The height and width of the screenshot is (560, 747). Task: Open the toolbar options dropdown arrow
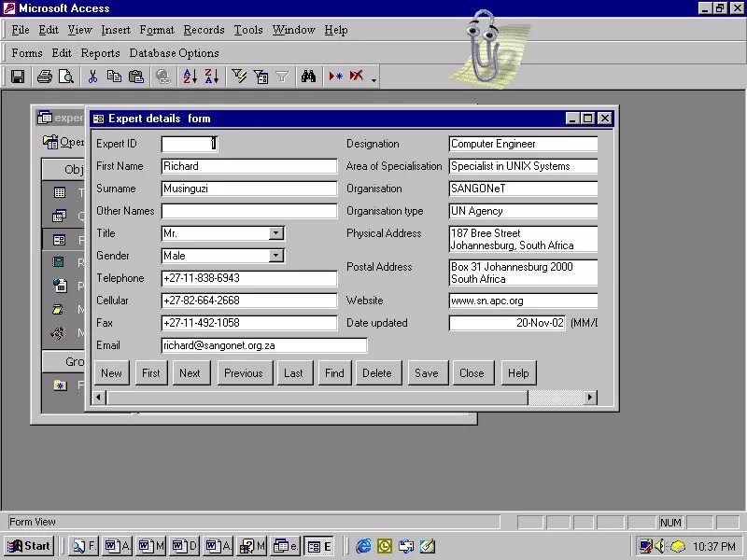pyautogui.click(x=374, y=79)
